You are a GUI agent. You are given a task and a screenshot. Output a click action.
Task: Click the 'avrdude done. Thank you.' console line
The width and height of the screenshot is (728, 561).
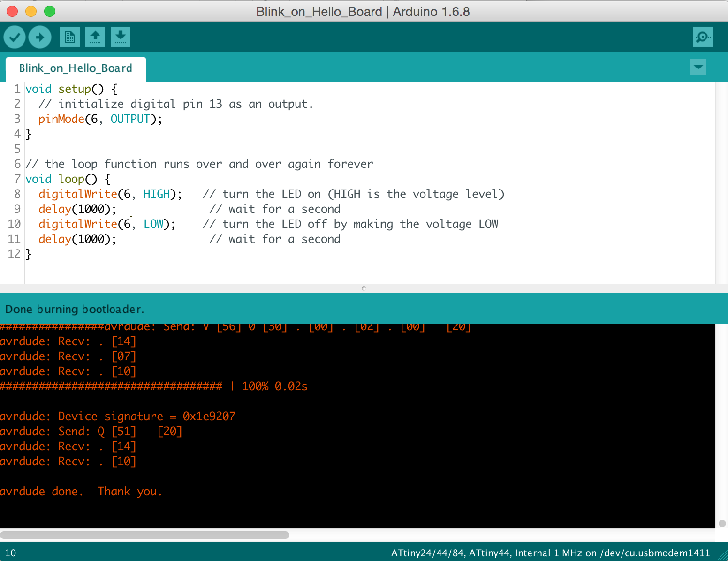[81, 492]
